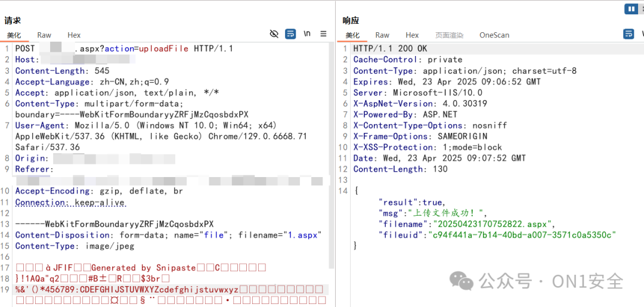
Task: Select the 美化 tab in response panel
Action: tap(352, 35)
